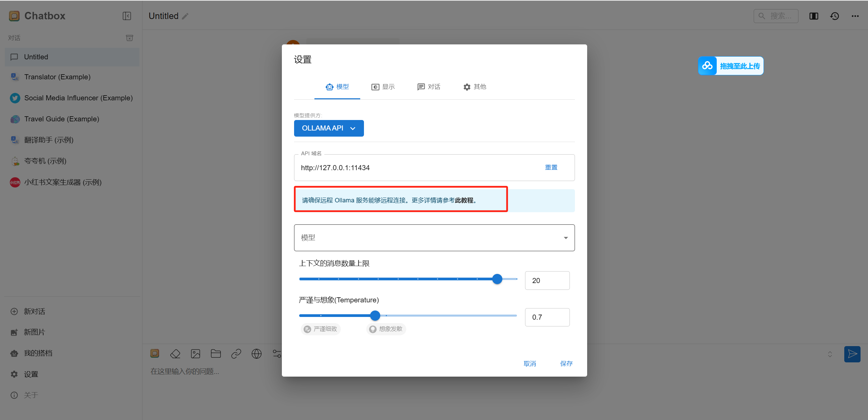The image size is (868, 420).
Task: Switch to the 其他 settings tab
Action: coord(475,87)
